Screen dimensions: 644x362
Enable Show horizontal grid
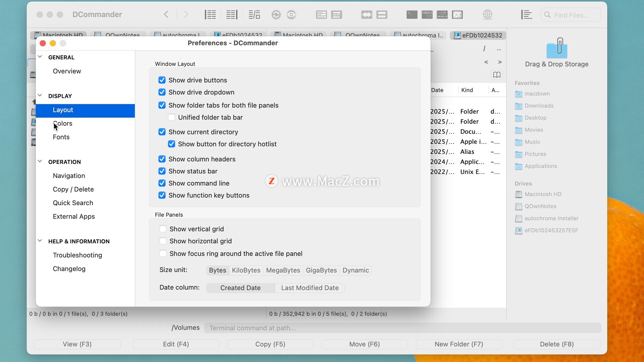coord(163,241)
